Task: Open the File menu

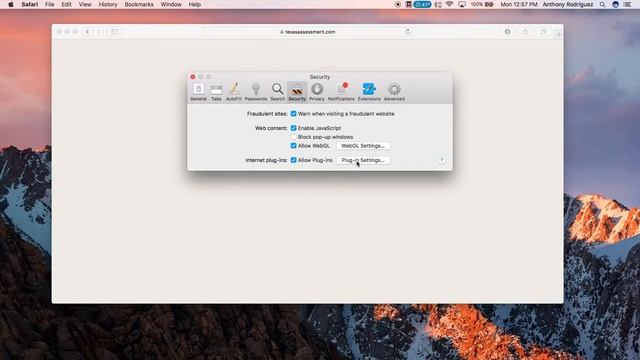Action: coord(49,4)
